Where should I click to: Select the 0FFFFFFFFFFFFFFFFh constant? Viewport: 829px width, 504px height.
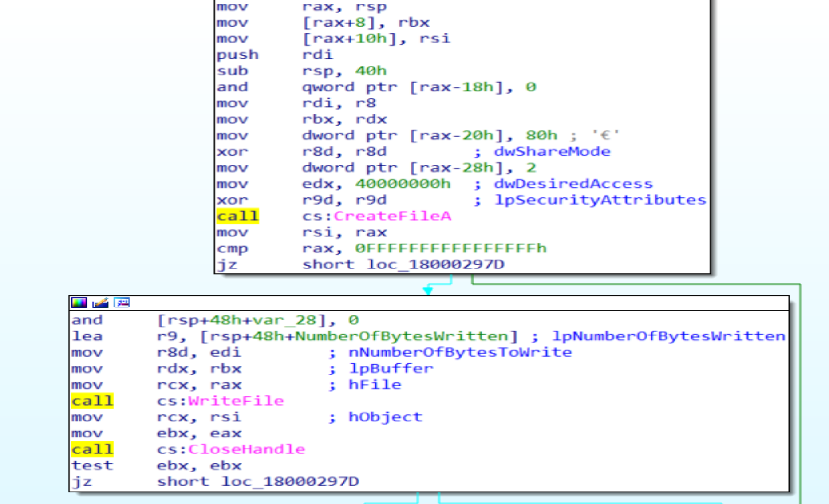click(x=450, y=248)
